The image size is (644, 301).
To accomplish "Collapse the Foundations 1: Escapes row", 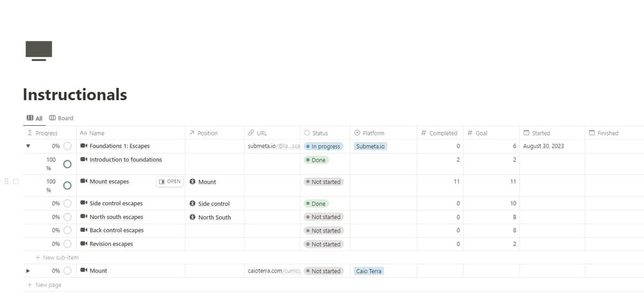I will click(28, 146).
